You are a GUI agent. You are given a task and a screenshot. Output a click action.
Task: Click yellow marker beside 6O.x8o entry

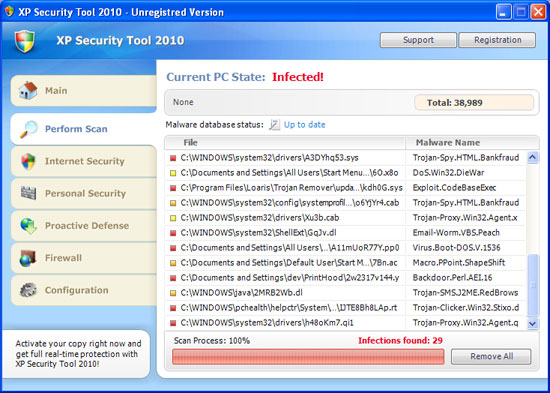tap(173, 173)
